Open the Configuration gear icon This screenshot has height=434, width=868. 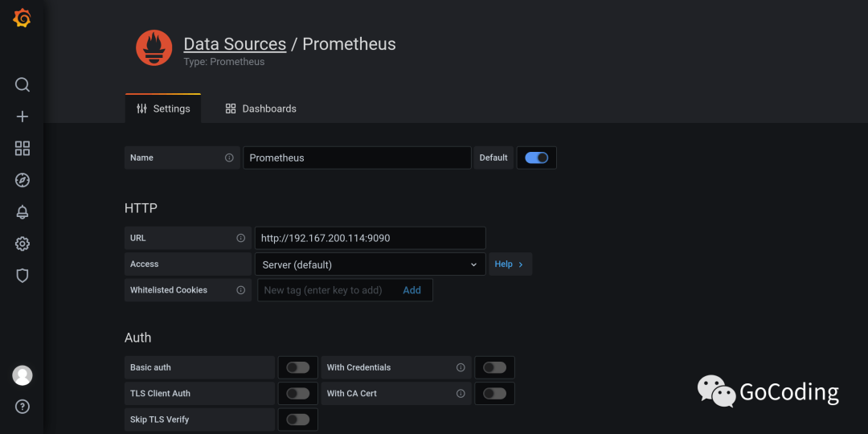point(23,244)
